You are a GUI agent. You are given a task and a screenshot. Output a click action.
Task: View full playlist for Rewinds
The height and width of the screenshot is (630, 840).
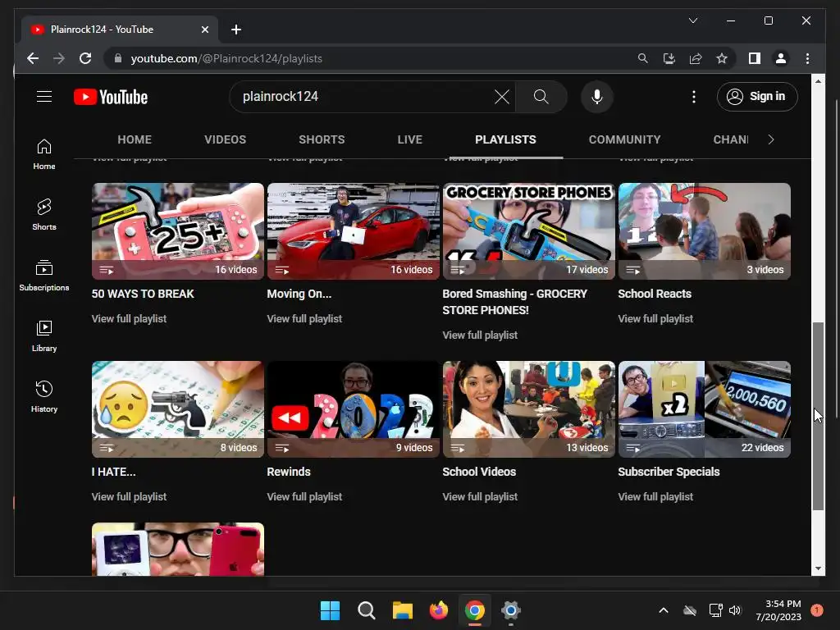tap(304, 496)
